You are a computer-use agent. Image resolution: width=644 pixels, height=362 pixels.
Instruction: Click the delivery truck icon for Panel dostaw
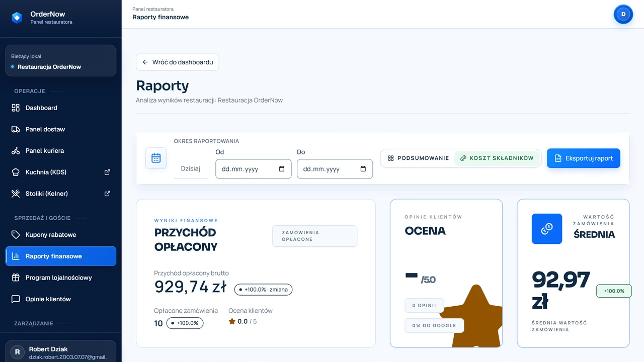[16, 129]
